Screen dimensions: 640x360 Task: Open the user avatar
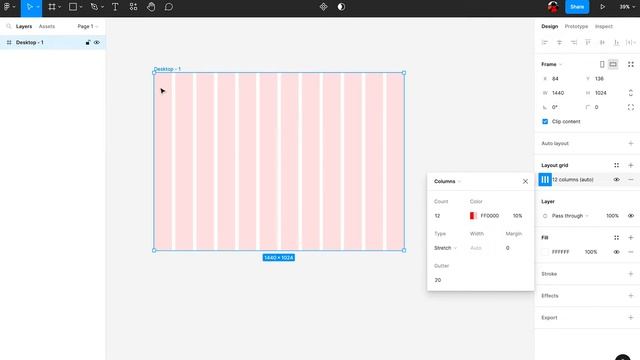tap(553, 7)
